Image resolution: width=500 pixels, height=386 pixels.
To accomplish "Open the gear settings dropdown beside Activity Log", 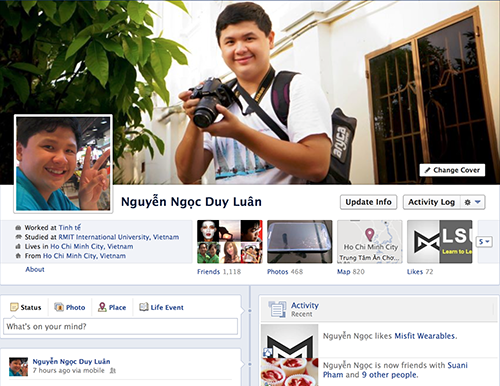I will pos(472,202).
